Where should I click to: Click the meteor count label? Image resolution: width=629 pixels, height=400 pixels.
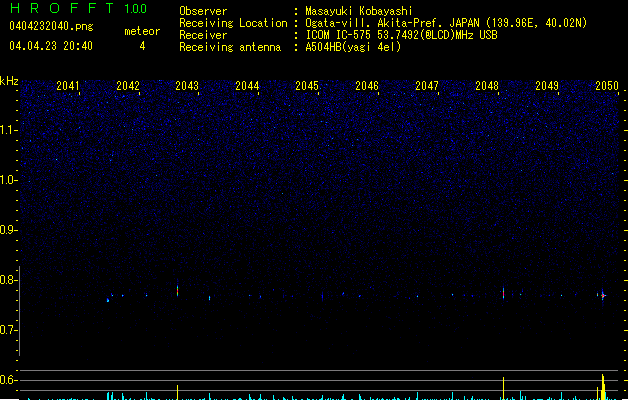[142, 31]
